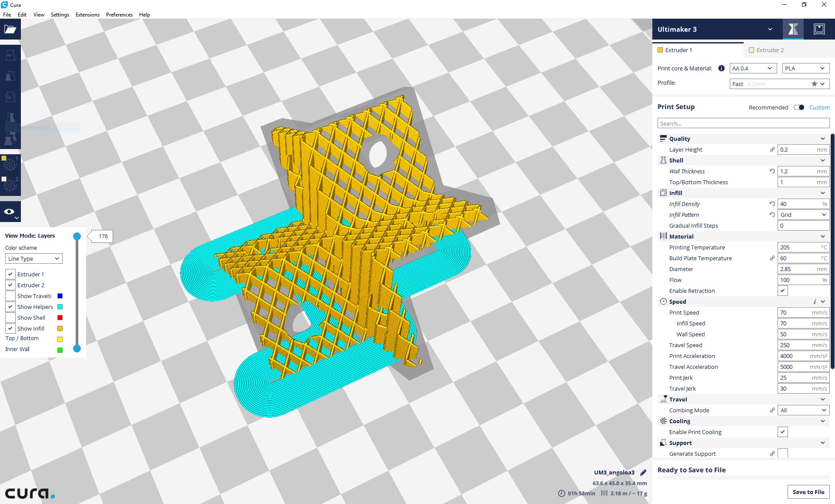Uncheck Enable Print Cooling

tap(783, 432)
